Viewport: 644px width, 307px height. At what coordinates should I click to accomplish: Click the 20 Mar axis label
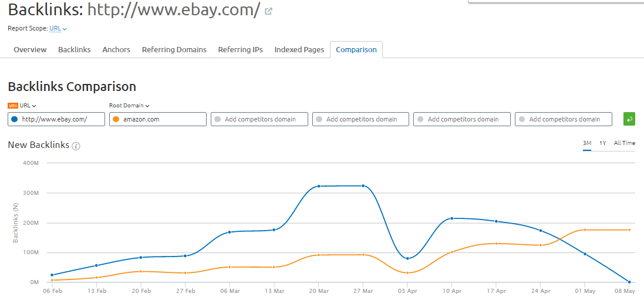click(318, 291)
